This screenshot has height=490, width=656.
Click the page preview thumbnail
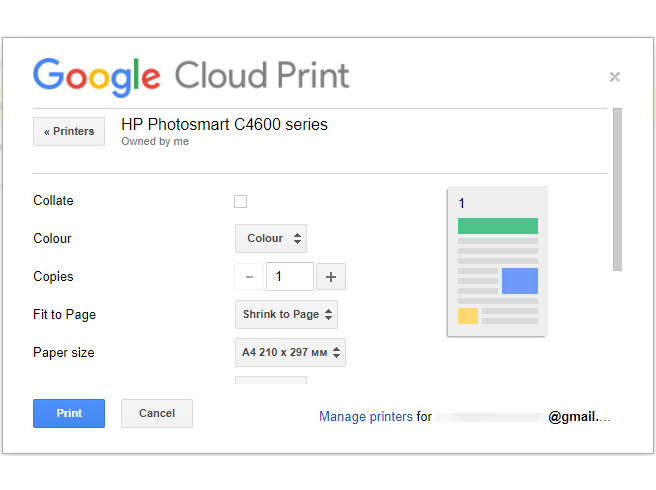(x=497, y=261)
